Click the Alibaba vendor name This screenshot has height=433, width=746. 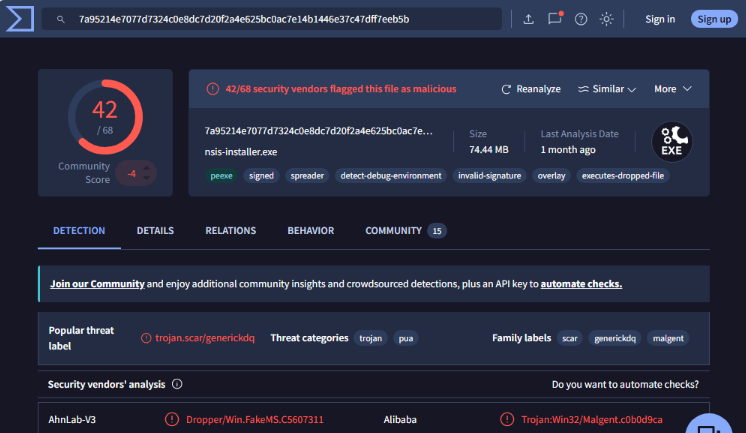(400, 420)
